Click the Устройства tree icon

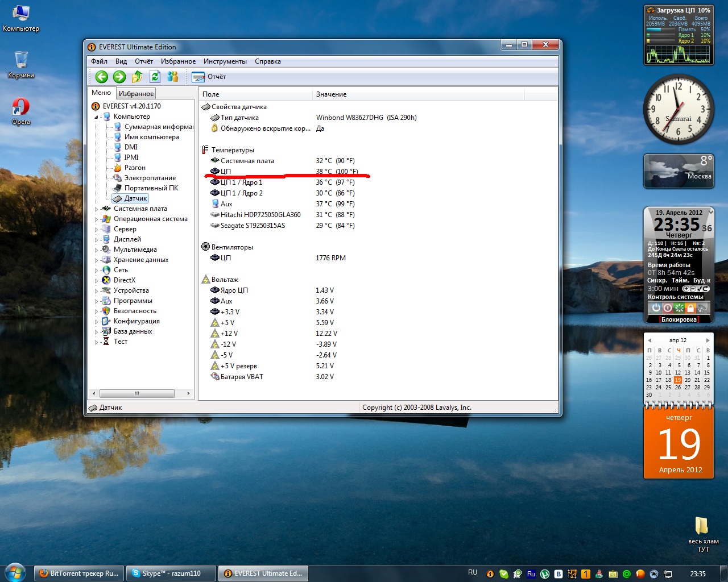click(106, 290)
